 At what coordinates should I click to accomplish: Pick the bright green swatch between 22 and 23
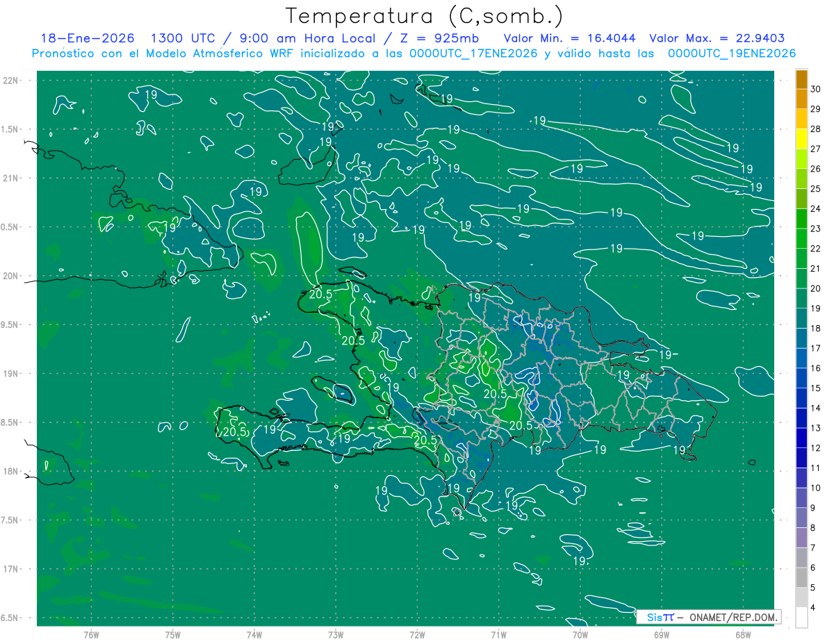(x=802, y=238)
